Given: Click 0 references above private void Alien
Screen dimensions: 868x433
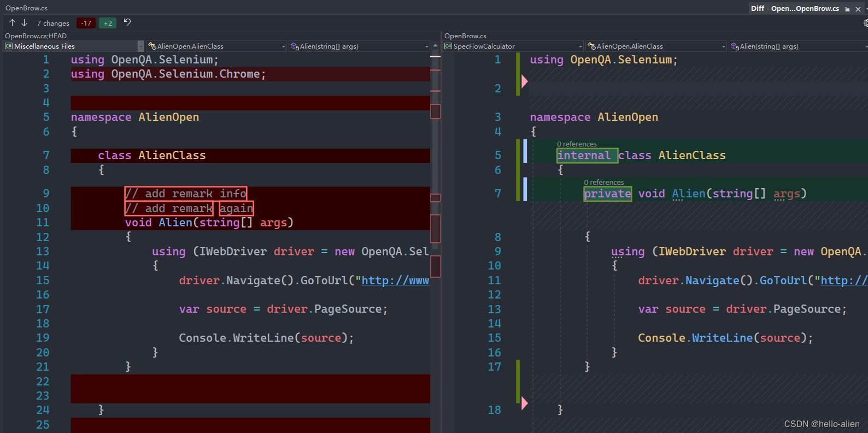Looking at the screenshot, I should 603,183.
